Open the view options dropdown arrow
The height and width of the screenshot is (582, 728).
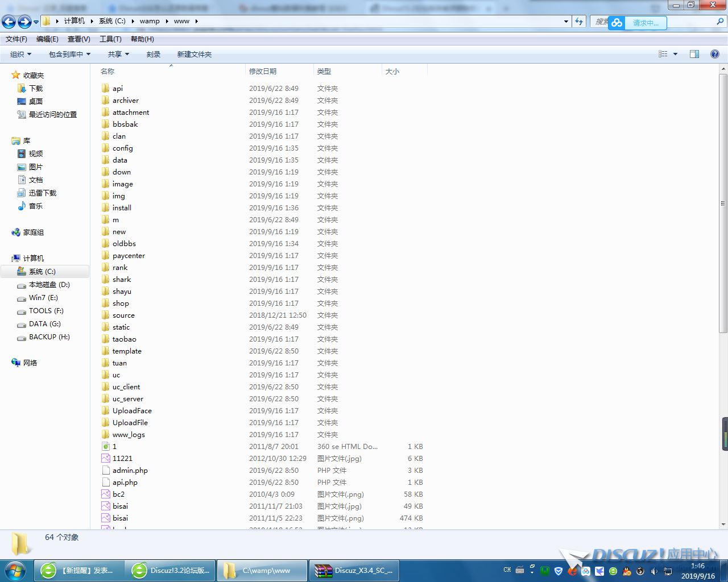[676, 54]
